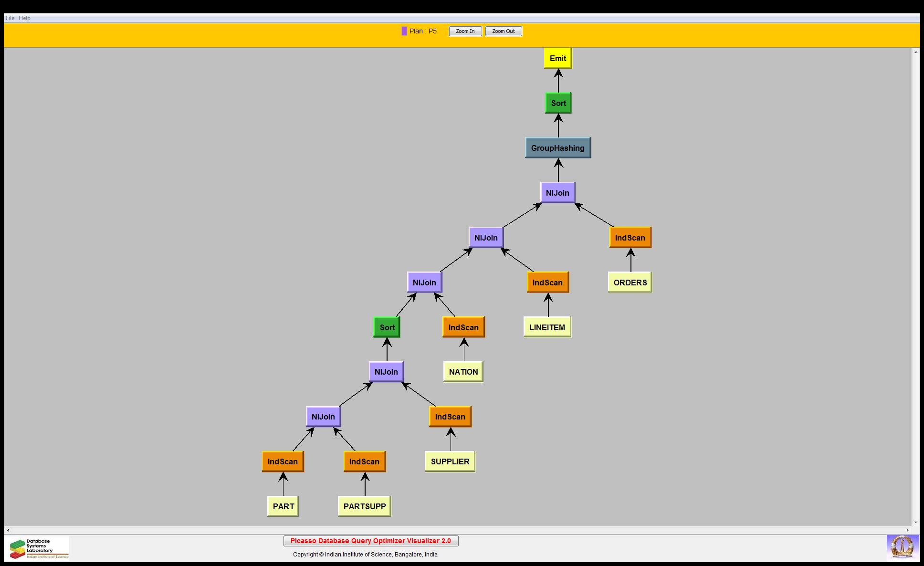Open the File menu
Image resolution: width=924 pixels, height=566 pixels.
(10, 18)
